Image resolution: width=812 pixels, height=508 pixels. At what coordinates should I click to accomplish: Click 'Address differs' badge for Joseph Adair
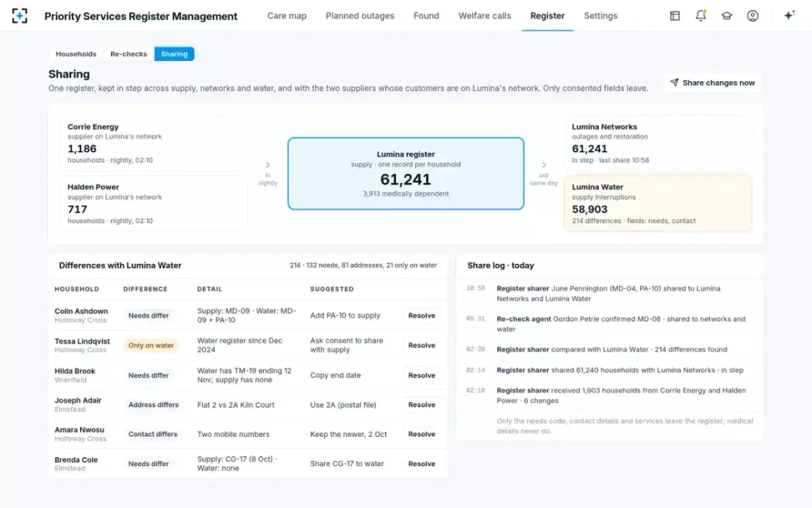click(x=154, y=405)
